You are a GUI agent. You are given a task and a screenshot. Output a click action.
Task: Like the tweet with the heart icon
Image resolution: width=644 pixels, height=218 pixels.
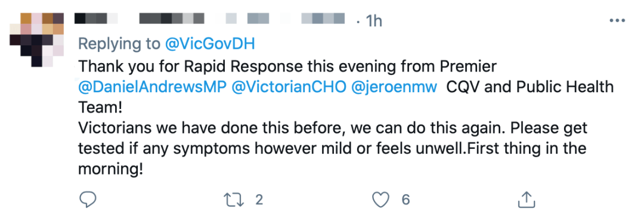(x=380, y=200)
